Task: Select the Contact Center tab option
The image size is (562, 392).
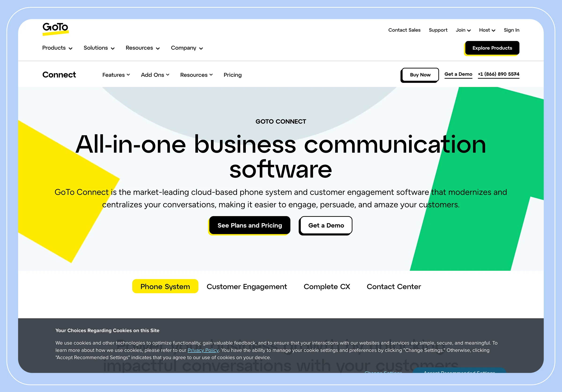Action: [394, 286]
